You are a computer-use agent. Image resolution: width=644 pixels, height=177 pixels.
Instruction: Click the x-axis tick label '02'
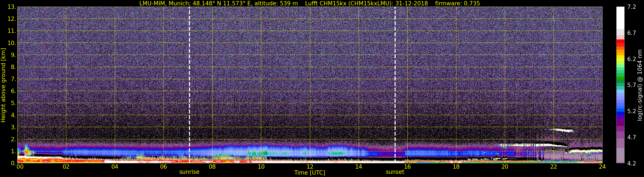point(66,167)
